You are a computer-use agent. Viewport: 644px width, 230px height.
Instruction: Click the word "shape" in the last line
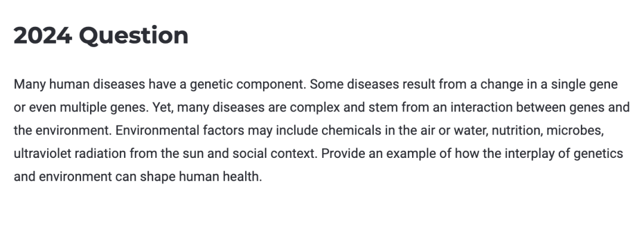click(157, 177)
